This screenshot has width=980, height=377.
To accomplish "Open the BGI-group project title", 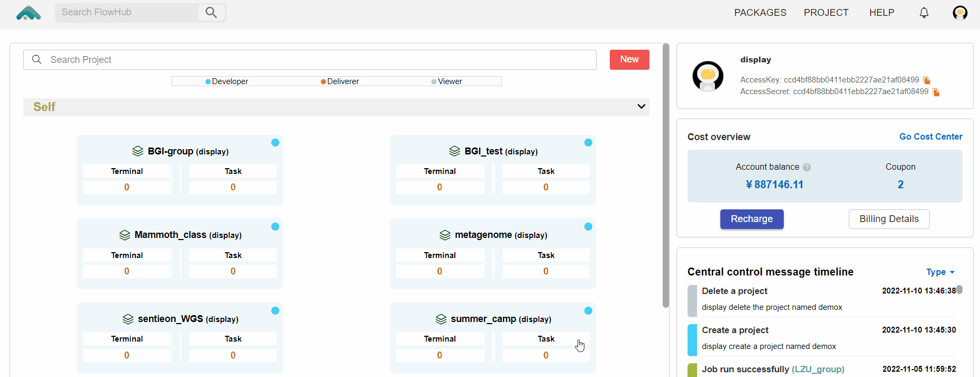I will (188, 151).
